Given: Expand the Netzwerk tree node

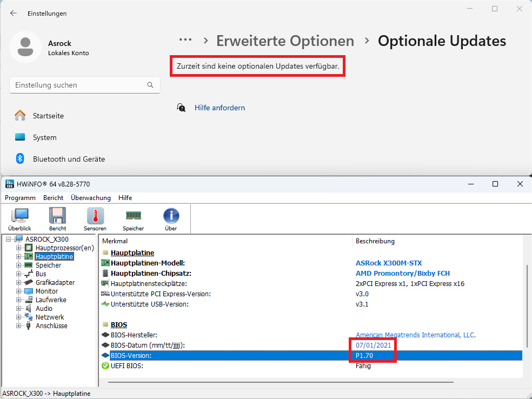Looking at the screenshot, I should [19, 317].
